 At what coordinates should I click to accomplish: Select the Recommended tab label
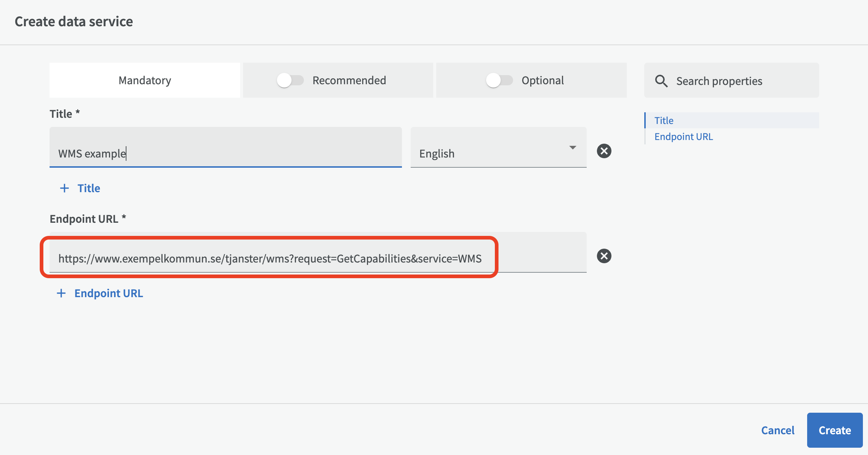pos(349,80)
